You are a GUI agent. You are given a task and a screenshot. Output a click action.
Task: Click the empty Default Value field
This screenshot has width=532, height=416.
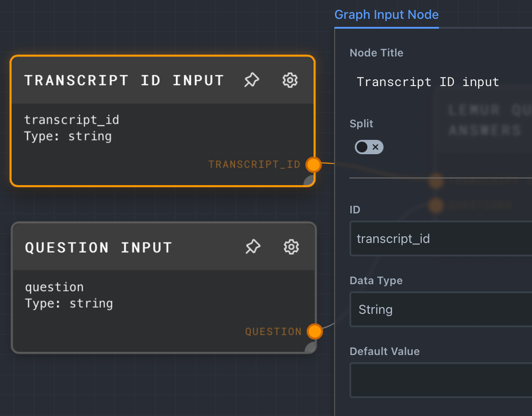441,380
